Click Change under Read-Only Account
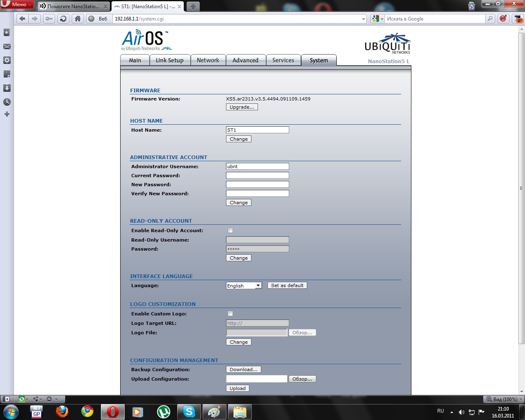Viewport: 525px width, 420px height. click(x=239, y=258)
